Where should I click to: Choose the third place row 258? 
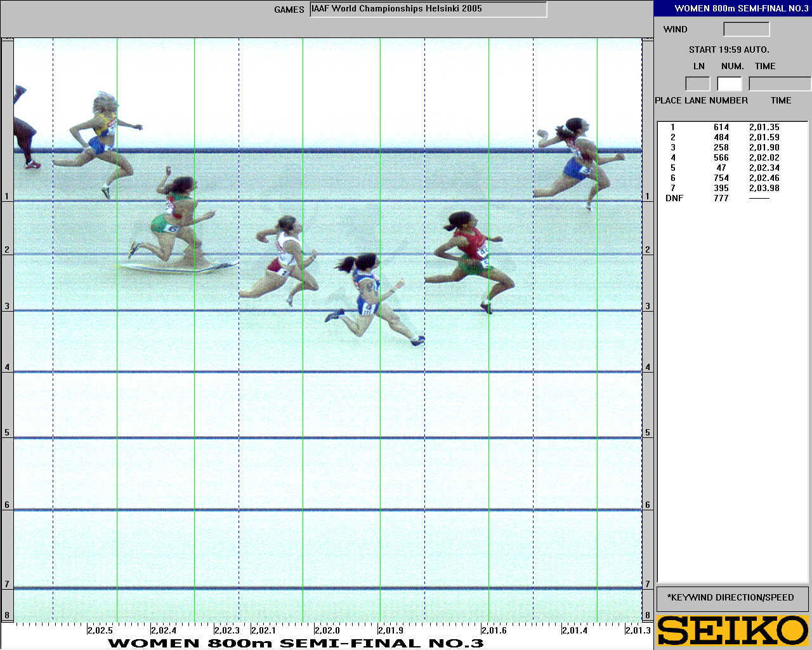pyautogui.click(x=721, y=148)
